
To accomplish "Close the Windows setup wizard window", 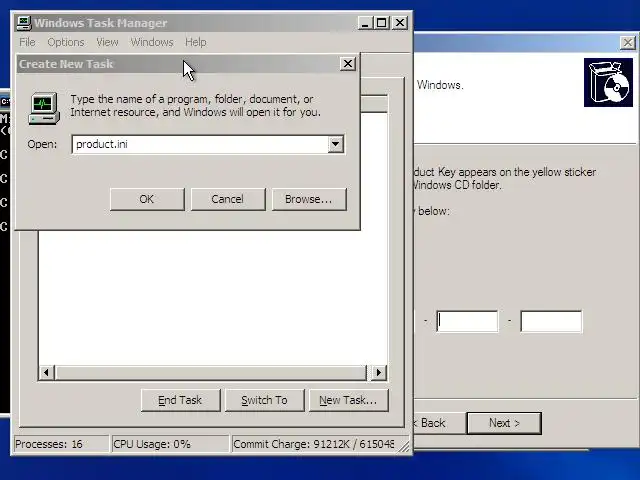I will click(x=628, y=42).
